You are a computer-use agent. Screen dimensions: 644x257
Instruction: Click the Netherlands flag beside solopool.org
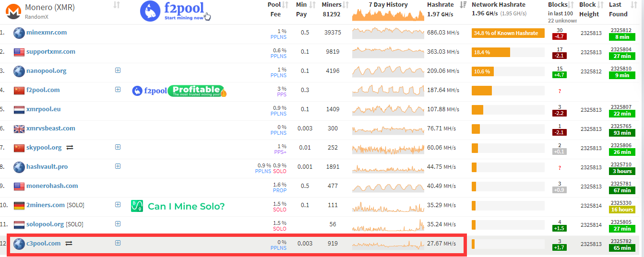pos(19,225)
